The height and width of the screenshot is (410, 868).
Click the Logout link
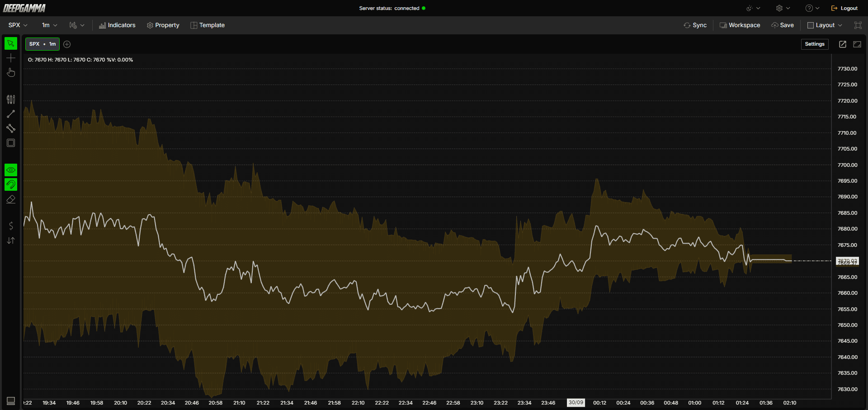click(844, 8)
